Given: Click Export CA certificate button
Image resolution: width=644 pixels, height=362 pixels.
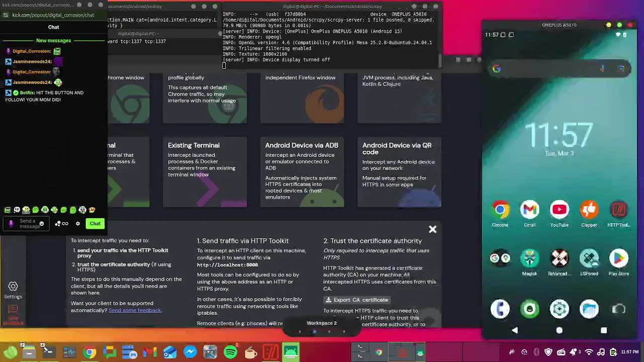Looking at the screenshot, I should (x=357, y=300).
